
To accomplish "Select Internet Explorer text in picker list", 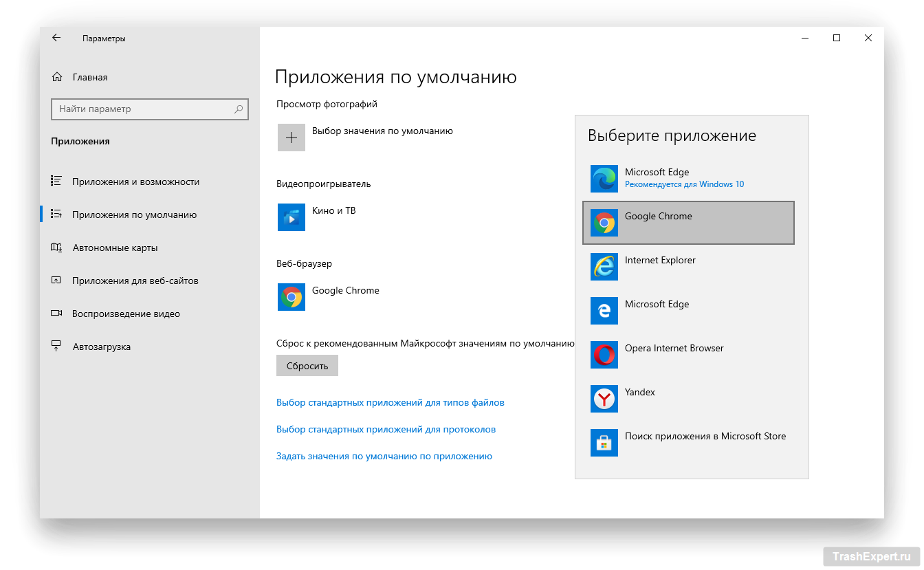I will pyautogui.click(x=660, y=260).
